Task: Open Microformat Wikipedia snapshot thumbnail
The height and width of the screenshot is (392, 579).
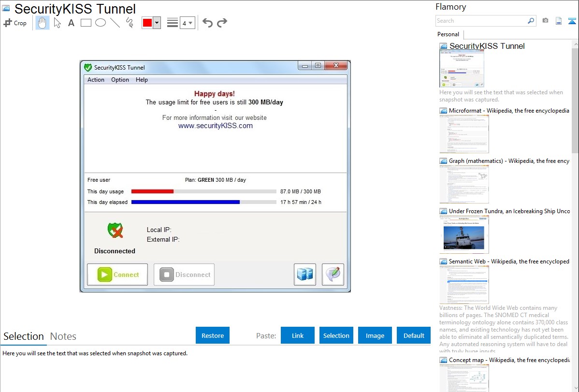Action: click(x=464, y=134)
